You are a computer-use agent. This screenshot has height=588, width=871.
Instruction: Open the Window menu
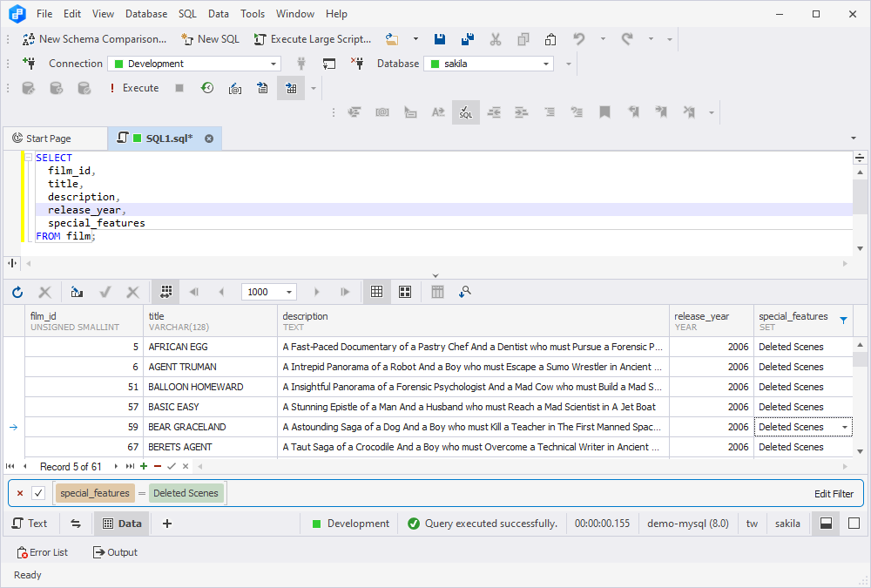point(295,14)
